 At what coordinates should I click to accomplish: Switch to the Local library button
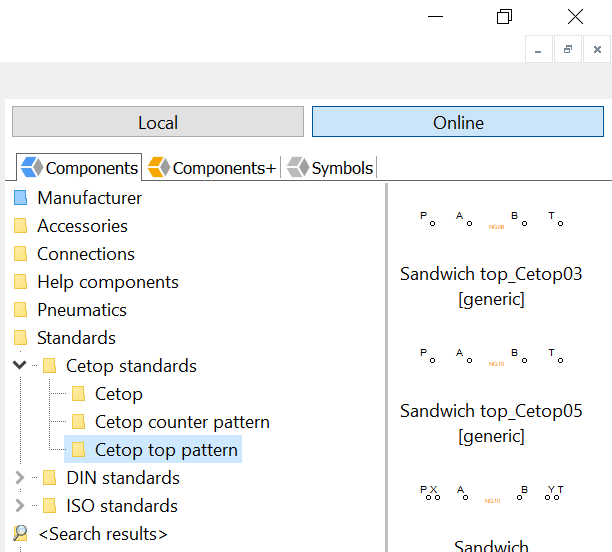tap(158, 122)
